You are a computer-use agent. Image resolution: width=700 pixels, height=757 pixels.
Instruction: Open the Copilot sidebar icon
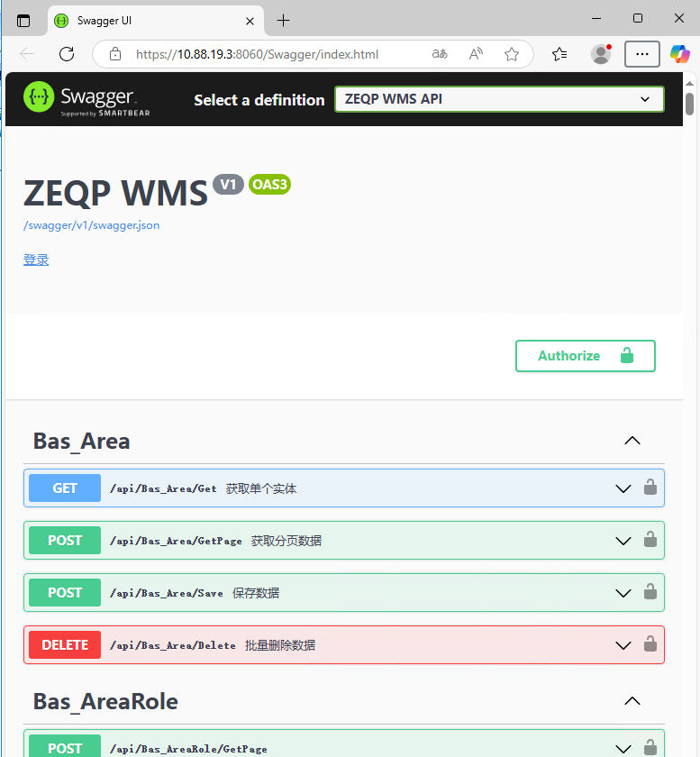pos(679,54)
